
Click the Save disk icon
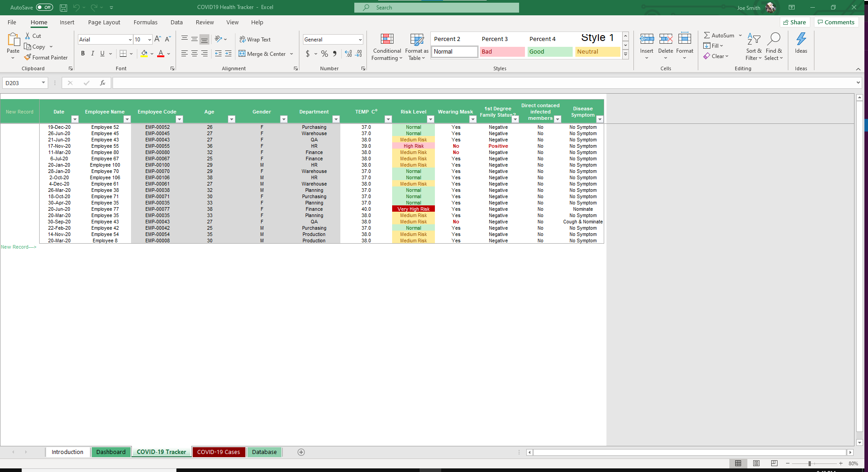63,8
